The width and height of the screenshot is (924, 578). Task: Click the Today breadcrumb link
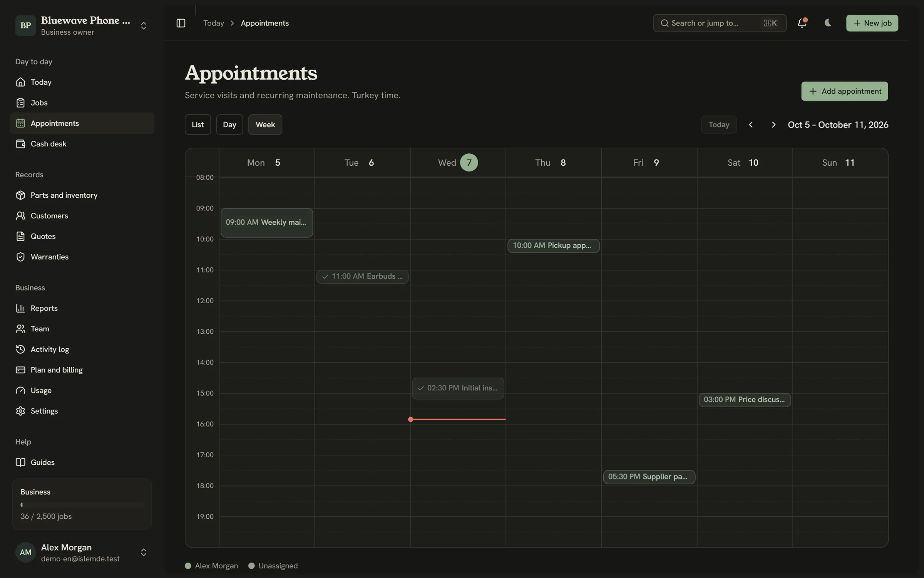coord(214,23)
